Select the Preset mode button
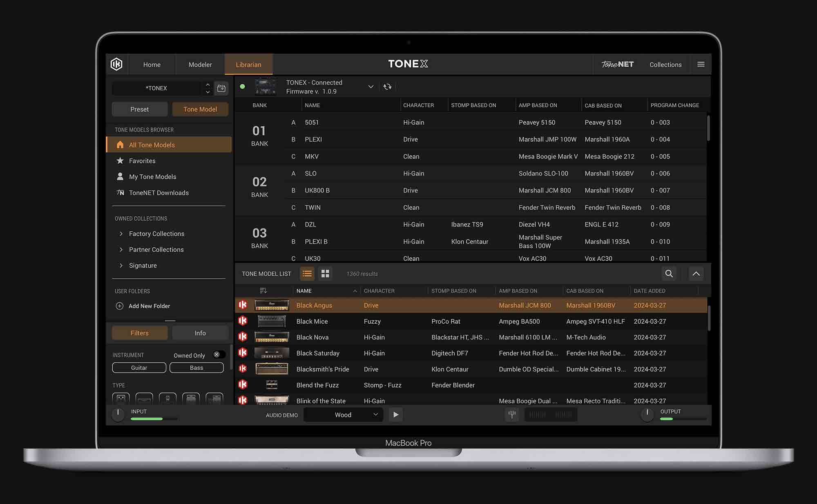This screenshot has width=817, height=504. (x=139, y=109)
